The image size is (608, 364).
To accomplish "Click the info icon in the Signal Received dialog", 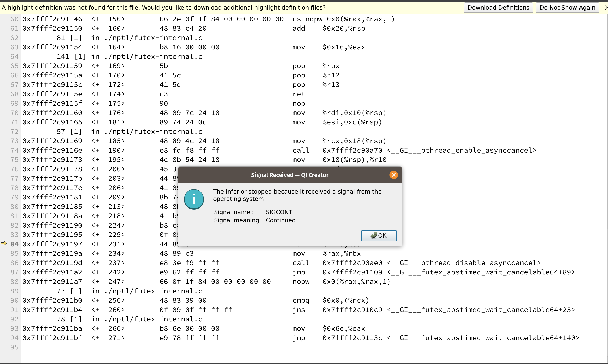I will 194,199.
